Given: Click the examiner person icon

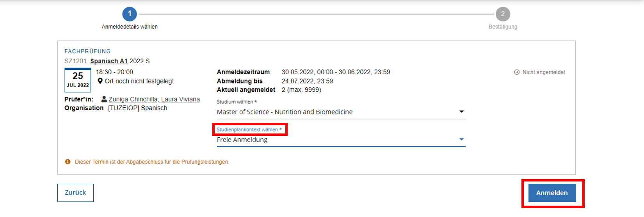Looking at the screenshot, I should point(104,99).
